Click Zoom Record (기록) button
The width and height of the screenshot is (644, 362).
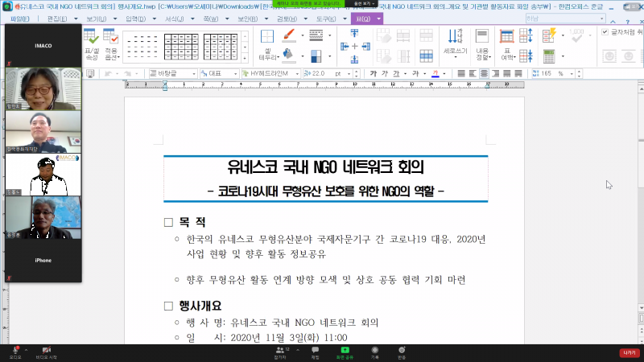[374, 352]
